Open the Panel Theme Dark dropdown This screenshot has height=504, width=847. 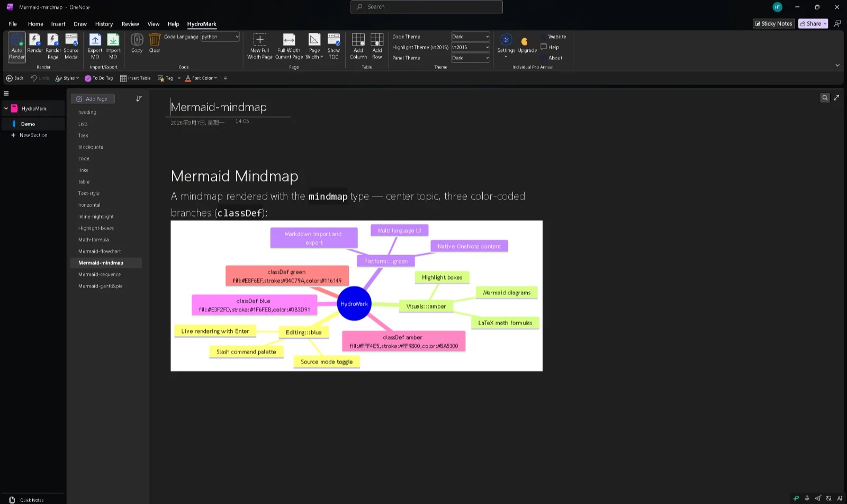point(470,58)
